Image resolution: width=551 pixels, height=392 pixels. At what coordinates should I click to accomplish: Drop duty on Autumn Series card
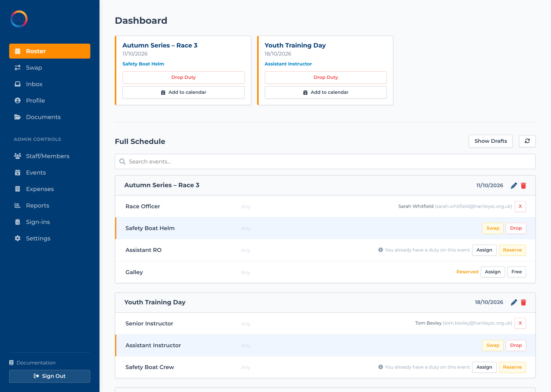pos(183,77)
